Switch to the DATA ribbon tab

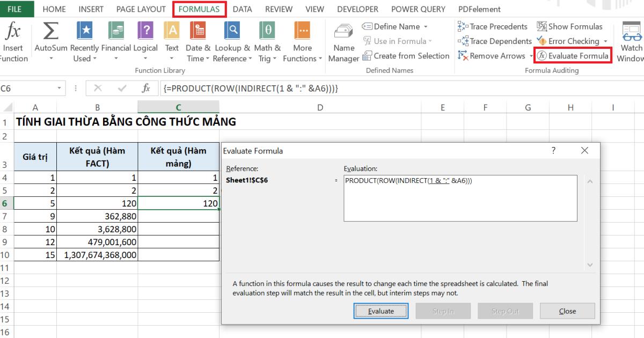point(243,9)
